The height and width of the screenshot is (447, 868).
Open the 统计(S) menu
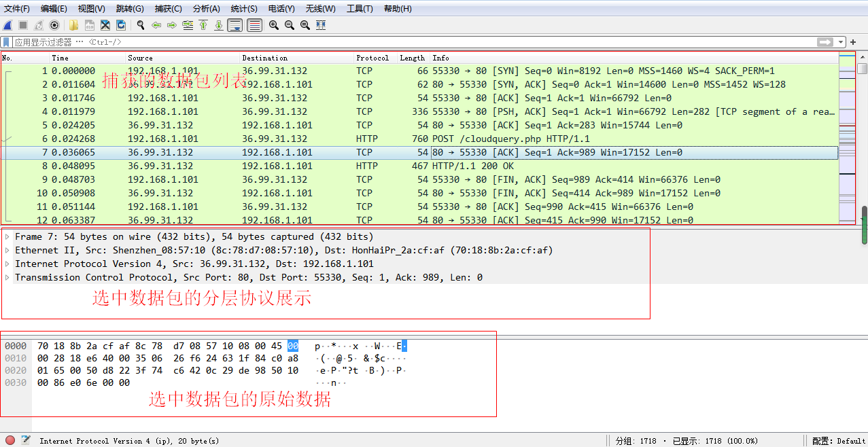pyautogui.click(x=244, y=9)
